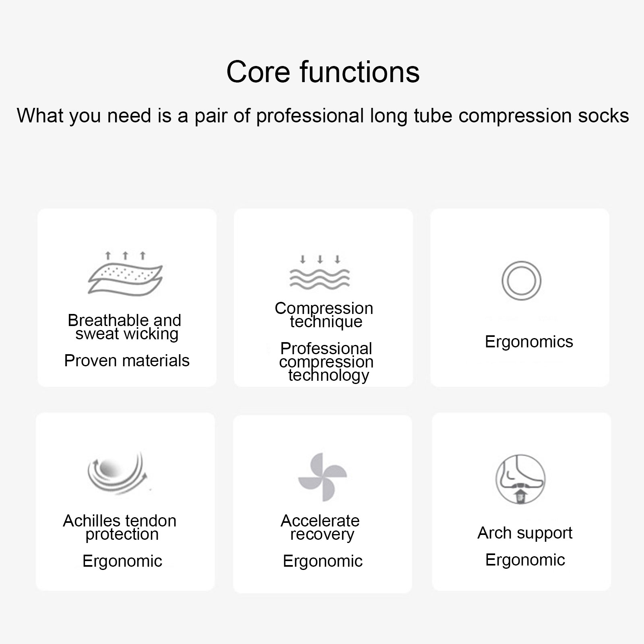
Task: Click the "Proven materials" label
Action: point(127,361)
